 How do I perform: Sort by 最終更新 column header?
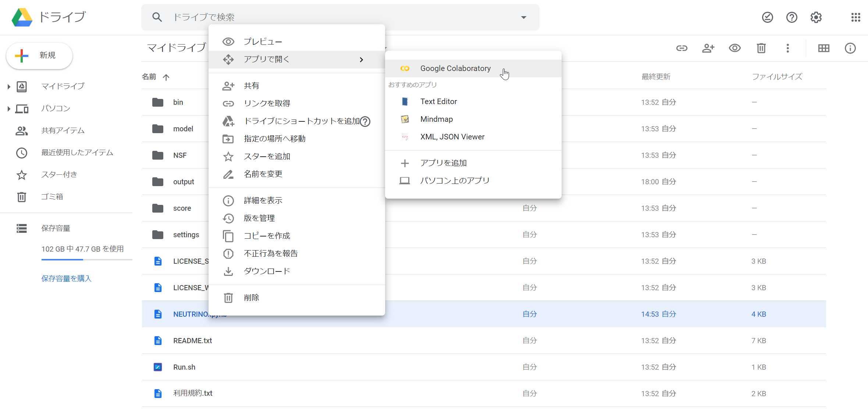[x=656, y=77]
